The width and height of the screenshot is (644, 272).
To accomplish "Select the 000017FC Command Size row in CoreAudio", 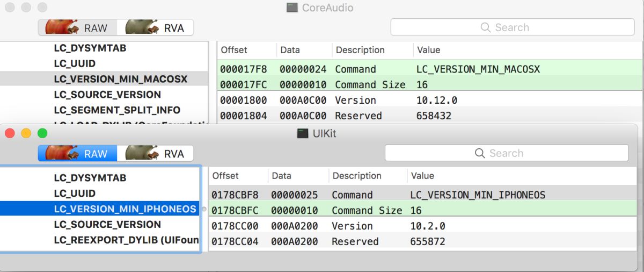I will [430, 85].
